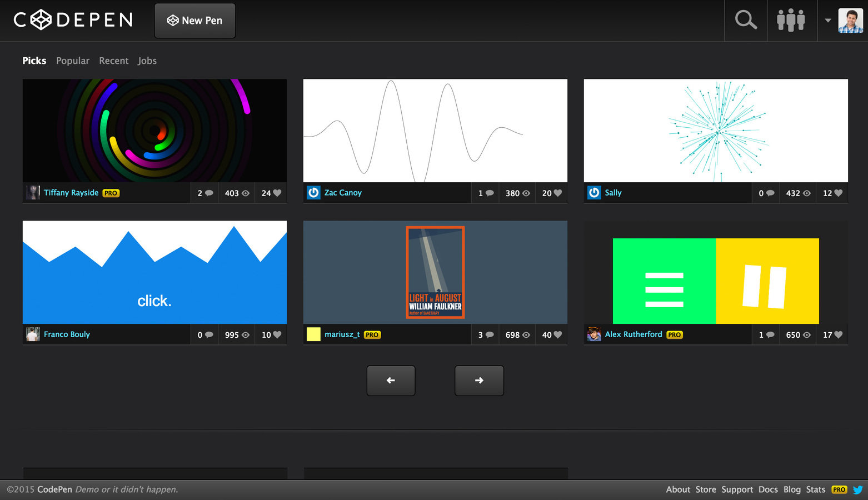This screenshot has width=868, height=500.
Task: Click the CodePen logo
Action: click(x=73, y=20)
